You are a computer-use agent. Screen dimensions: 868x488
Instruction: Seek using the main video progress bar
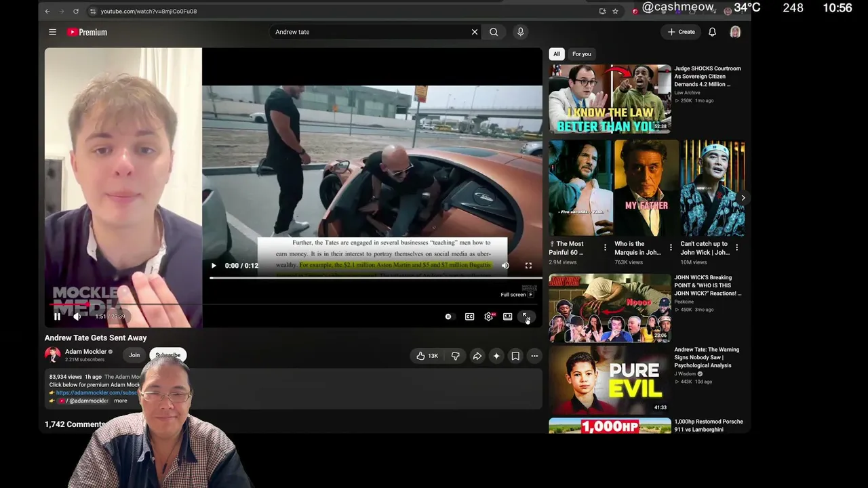tap(294, 305)
